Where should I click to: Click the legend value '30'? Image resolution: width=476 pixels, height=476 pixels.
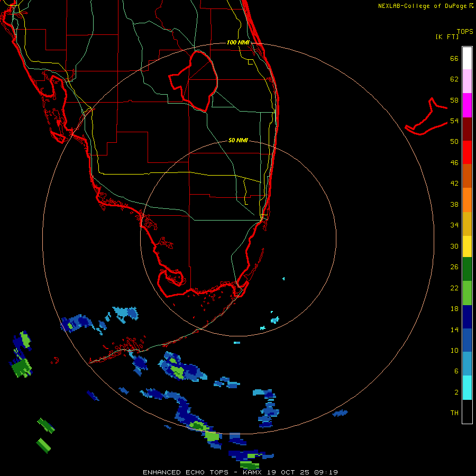454,246
